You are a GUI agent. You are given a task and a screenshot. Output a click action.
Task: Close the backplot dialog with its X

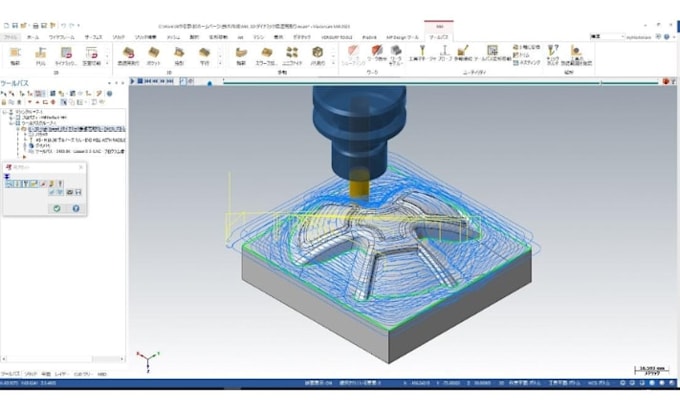[80, 167]
